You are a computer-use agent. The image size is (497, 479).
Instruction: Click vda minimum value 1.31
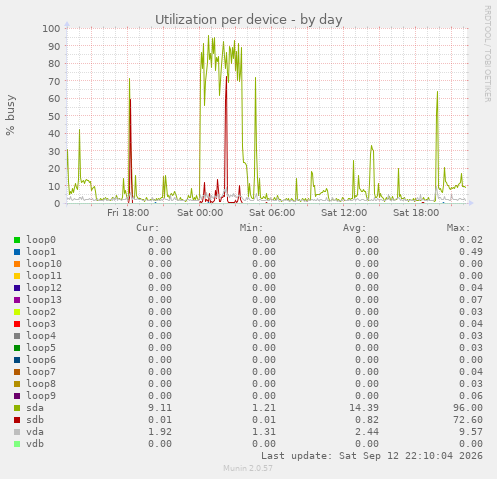(x=264, y=432)
